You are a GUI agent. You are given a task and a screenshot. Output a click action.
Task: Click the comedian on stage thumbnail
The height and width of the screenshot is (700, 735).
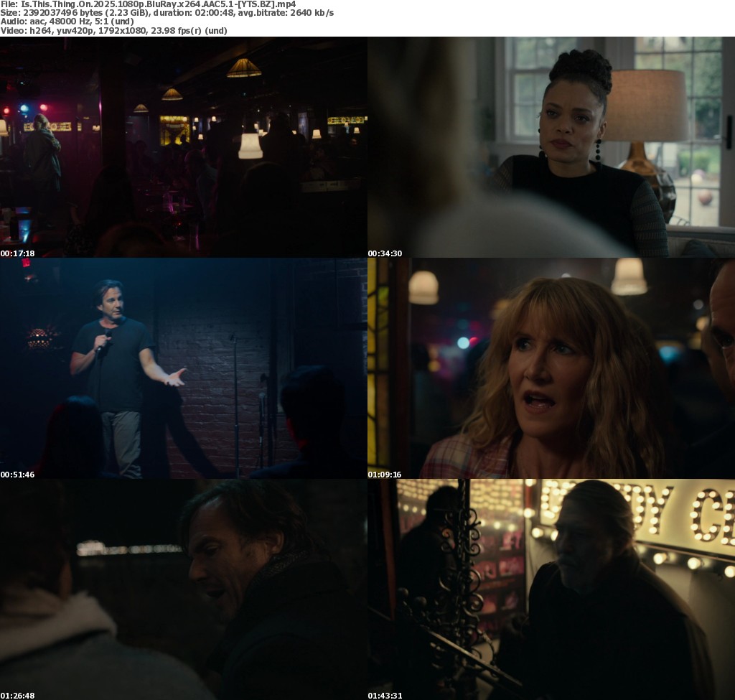tap(184, 368)
